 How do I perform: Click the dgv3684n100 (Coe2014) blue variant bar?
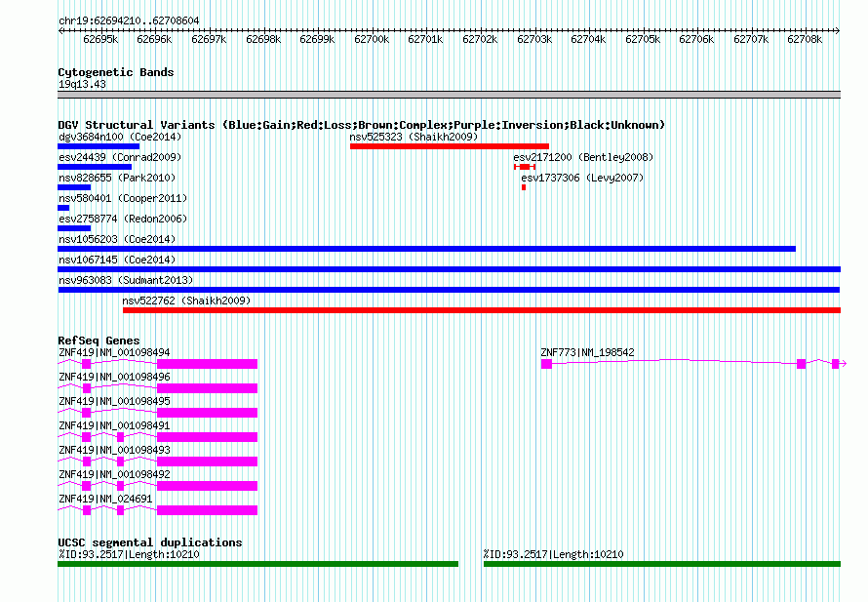pyautogui.click(x=99, y=146)
